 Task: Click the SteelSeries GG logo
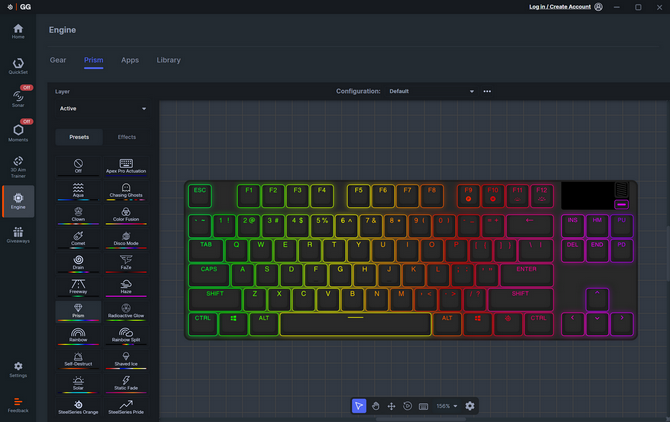[x=19, y=7]
